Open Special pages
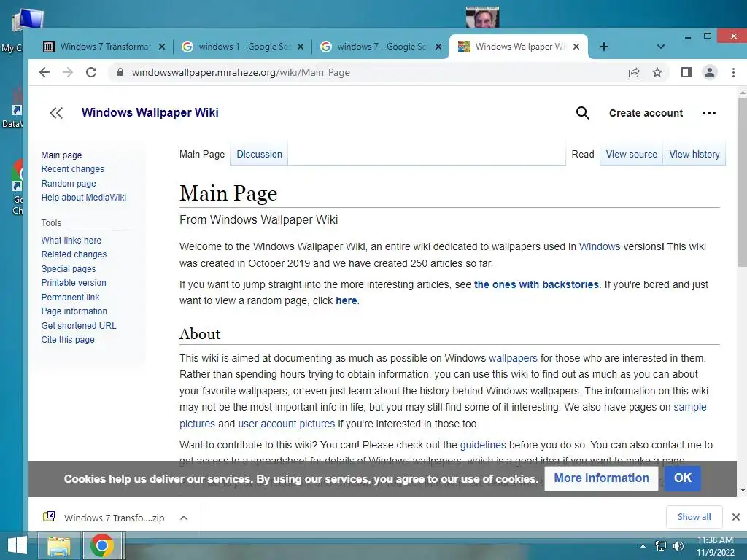 [68, 268]
